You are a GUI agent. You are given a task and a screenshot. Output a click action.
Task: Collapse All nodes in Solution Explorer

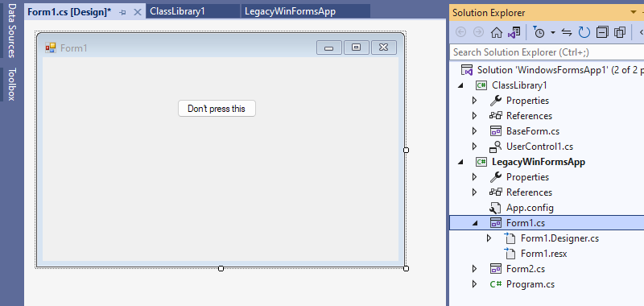pos(602,32)
